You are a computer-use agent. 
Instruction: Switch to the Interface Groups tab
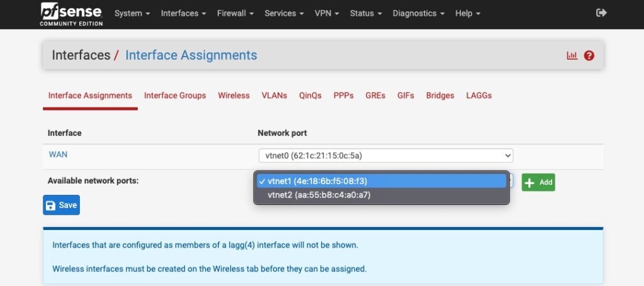175,96
